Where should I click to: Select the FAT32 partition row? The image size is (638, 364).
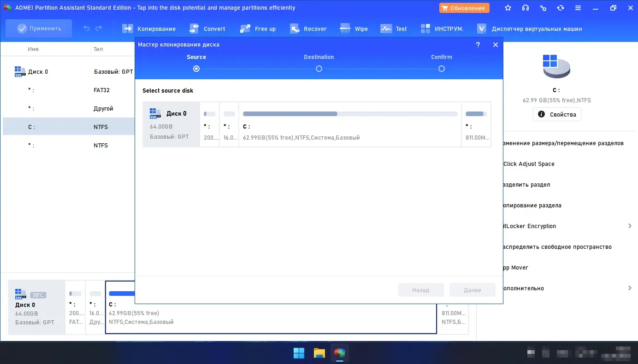point(69,90)
